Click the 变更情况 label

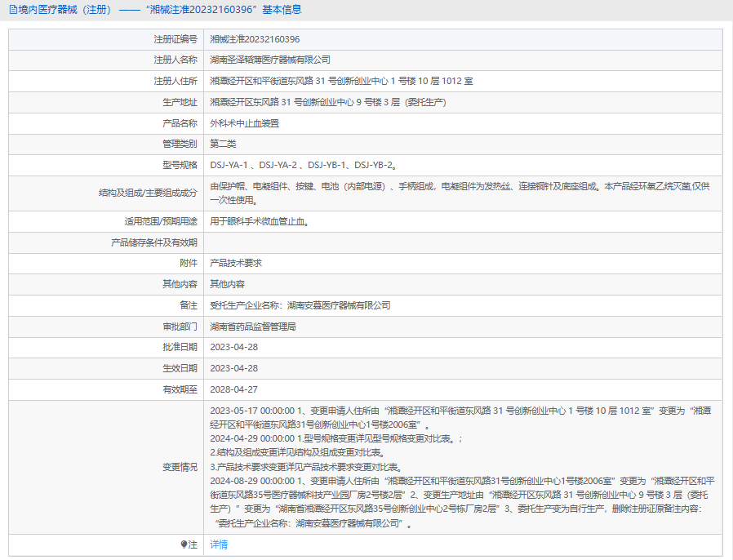pos(180,467)
